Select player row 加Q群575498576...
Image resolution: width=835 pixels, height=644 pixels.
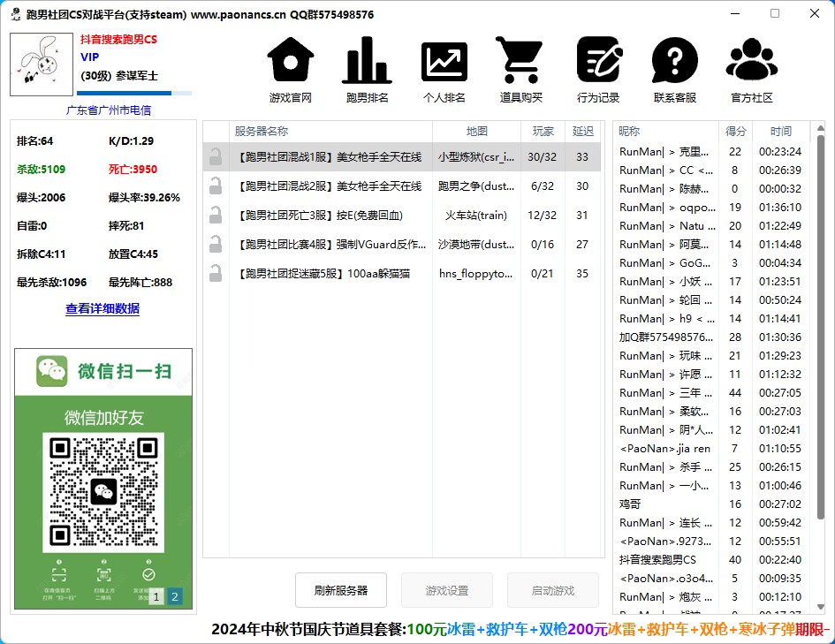[711, 337]
